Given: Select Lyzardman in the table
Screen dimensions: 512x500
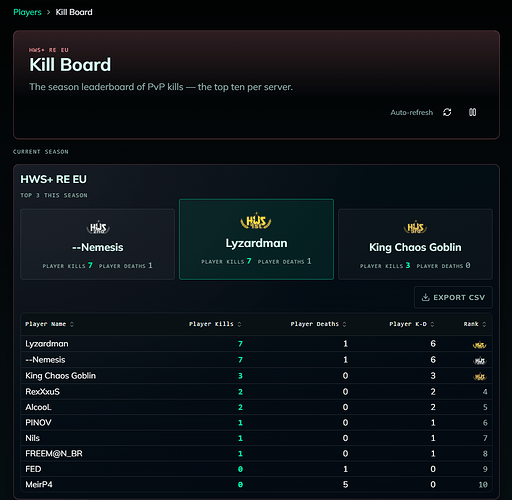Looking at the screenshot, I should [47, 344].
